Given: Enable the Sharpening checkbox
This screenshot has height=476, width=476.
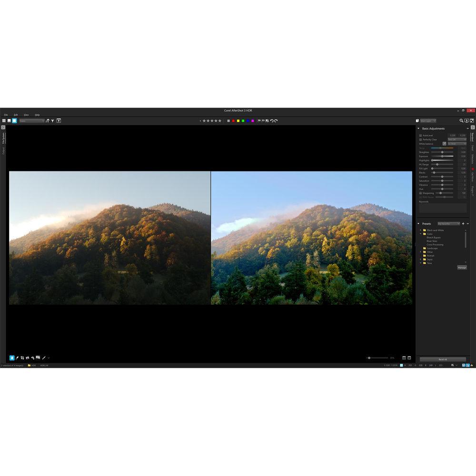Looking at the screenshot, I should click(420, 193).
